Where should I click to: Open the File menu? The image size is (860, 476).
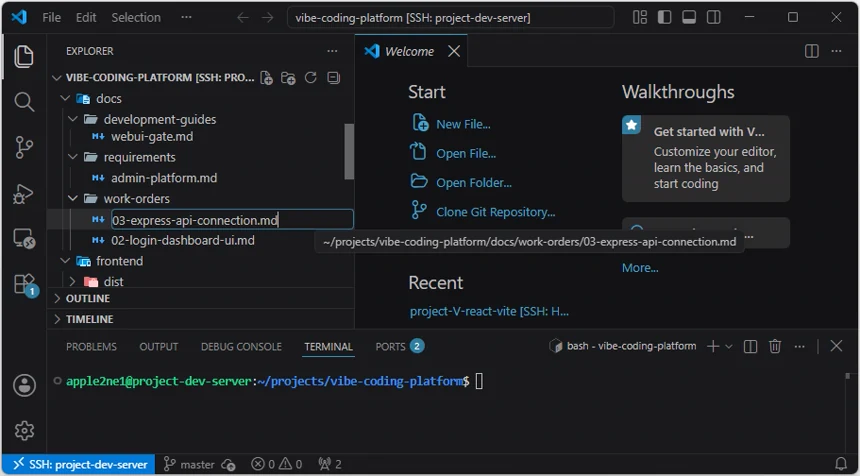52,18
